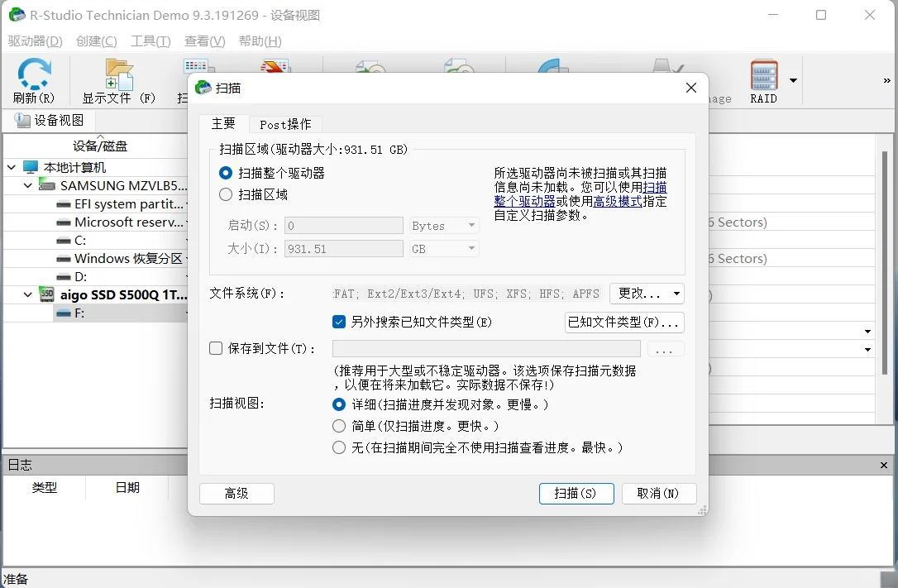Click the R-Studio app icon in title bar
898x588 pixels.
point(17,15)
